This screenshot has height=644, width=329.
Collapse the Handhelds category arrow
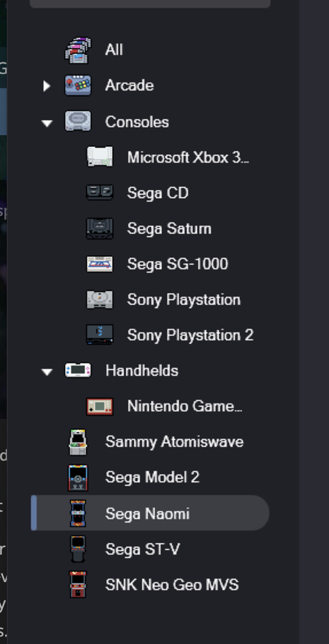[x=47, y=372]
